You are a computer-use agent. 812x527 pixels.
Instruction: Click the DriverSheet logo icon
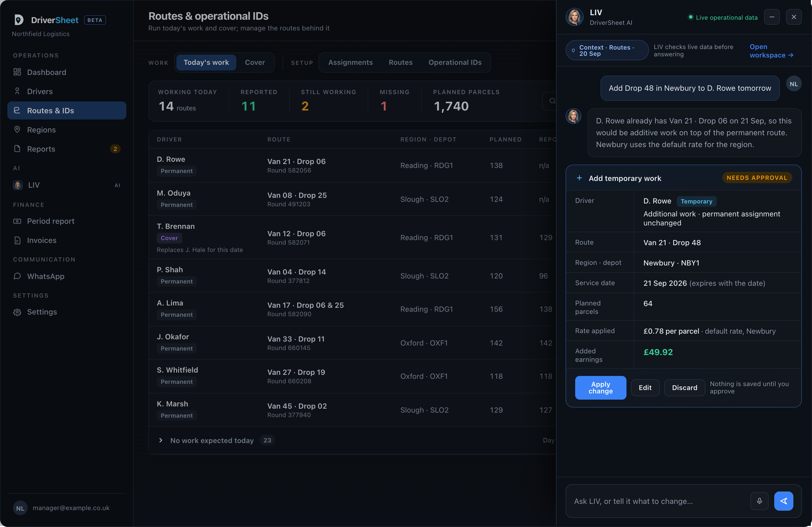tap(19, 20)
